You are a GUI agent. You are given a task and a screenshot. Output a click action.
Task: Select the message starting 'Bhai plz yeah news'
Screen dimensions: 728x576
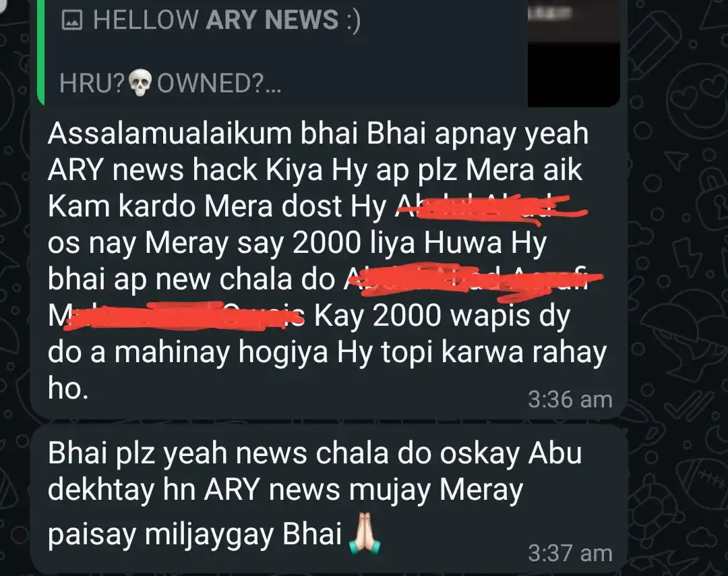(x=329, y=499)
